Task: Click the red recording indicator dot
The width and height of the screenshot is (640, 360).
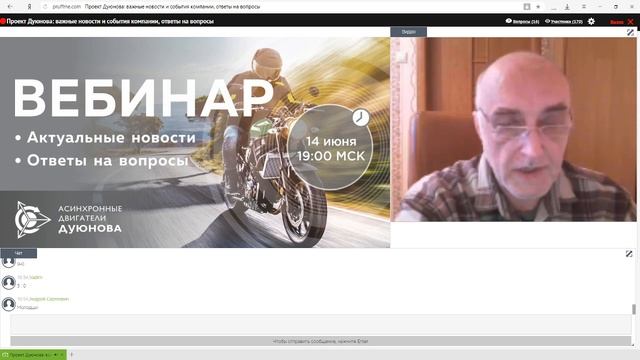Action: [3, 21]
